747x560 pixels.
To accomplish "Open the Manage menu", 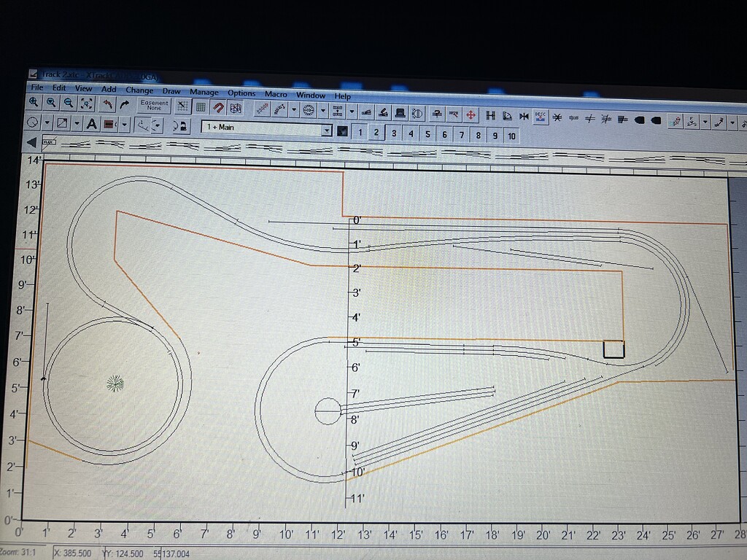I will coord(203,93).
